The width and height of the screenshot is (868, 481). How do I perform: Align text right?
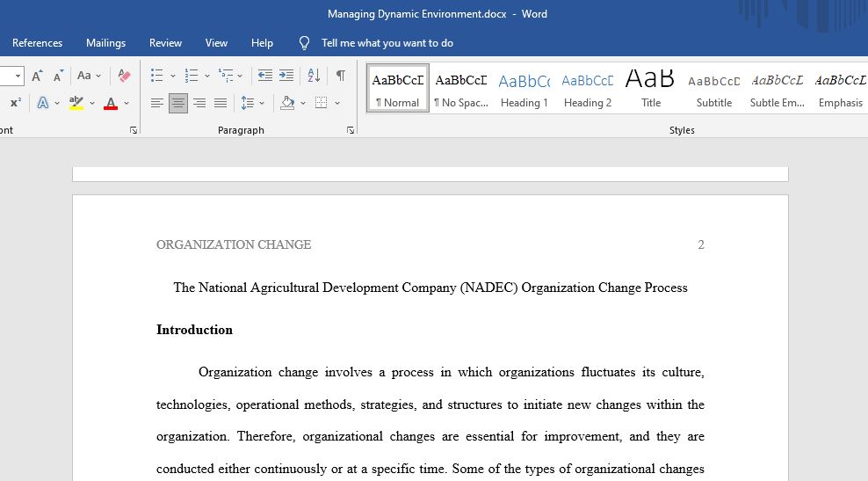[x=199, y=103]
